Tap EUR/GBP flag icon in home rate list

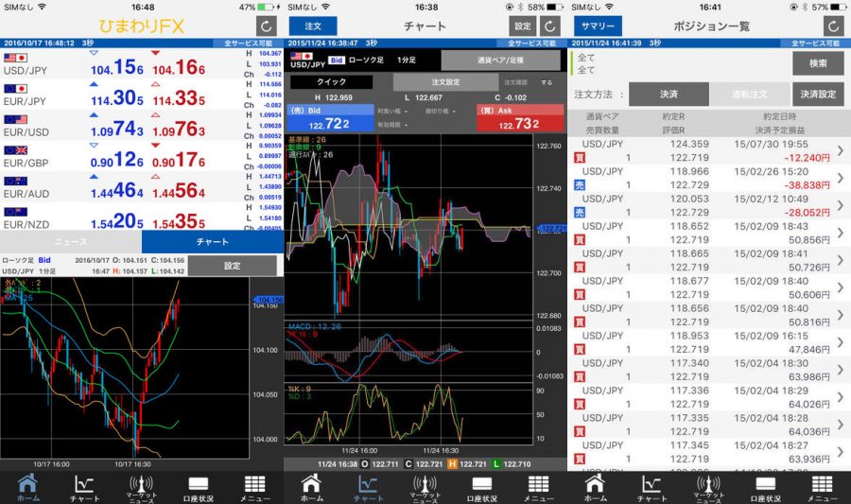tap(15, 150)
